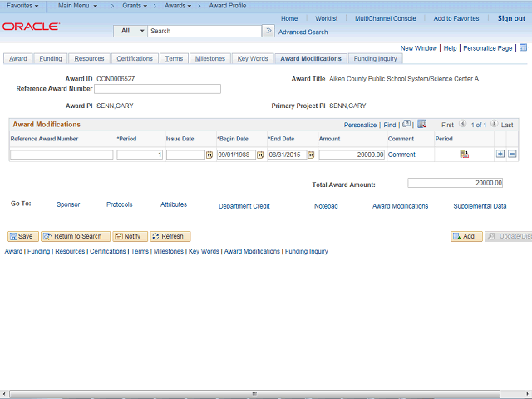
Task: Switch to the Milestones tab
Action: pos(210,59)
